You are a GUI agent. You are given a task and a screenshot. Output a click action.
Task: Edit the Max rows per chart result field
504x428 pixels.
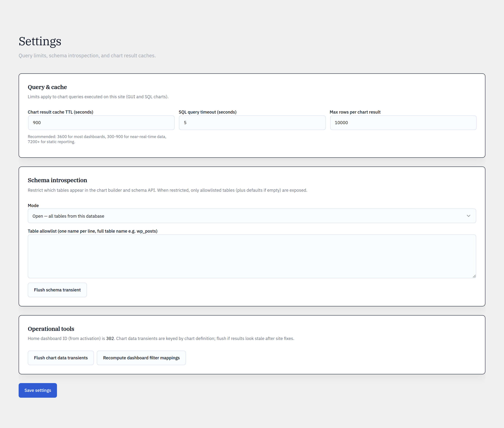(x=403, y=123)
